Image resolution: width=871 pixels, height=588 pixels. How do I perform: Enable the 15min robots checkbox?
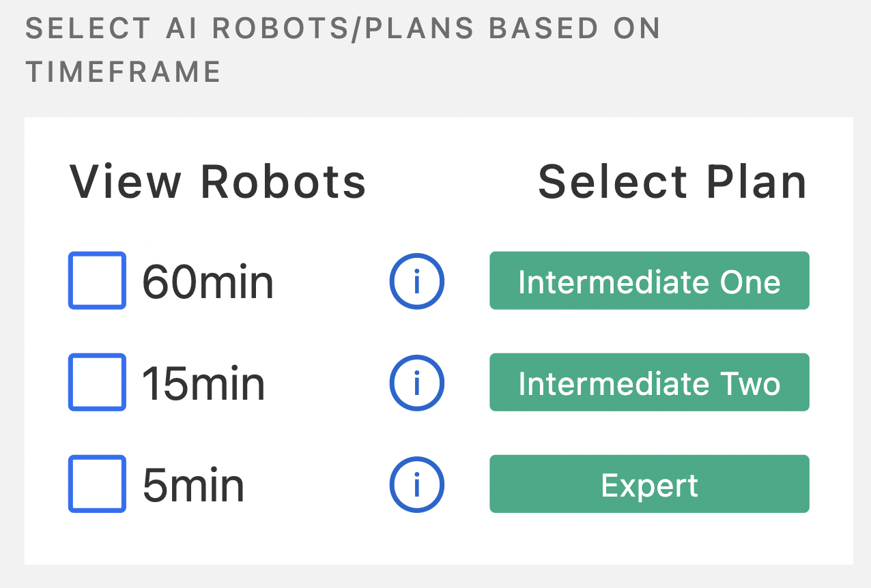(97, 382)
